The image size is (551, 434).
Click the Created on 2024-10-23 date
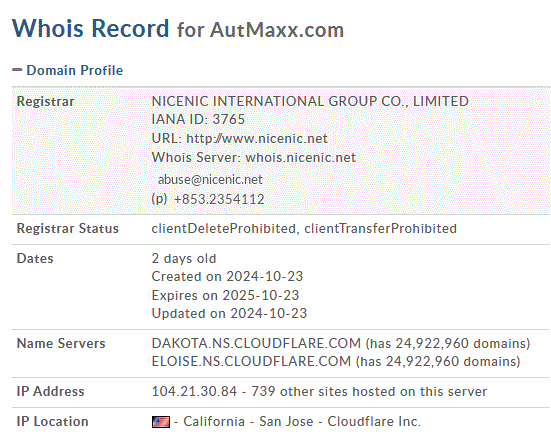point(227,276)
